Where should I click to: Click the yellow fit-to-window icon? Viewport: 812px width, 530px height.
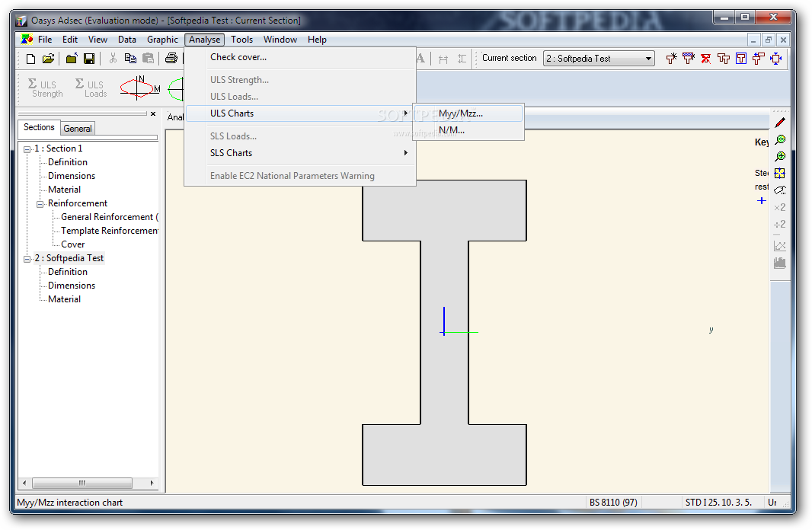780,174
